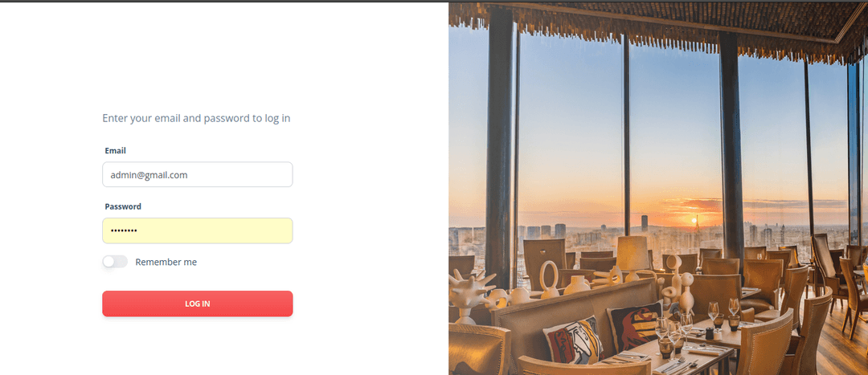Submit with the red LOG IN button
Screen dimensions: 868x375
197,304
